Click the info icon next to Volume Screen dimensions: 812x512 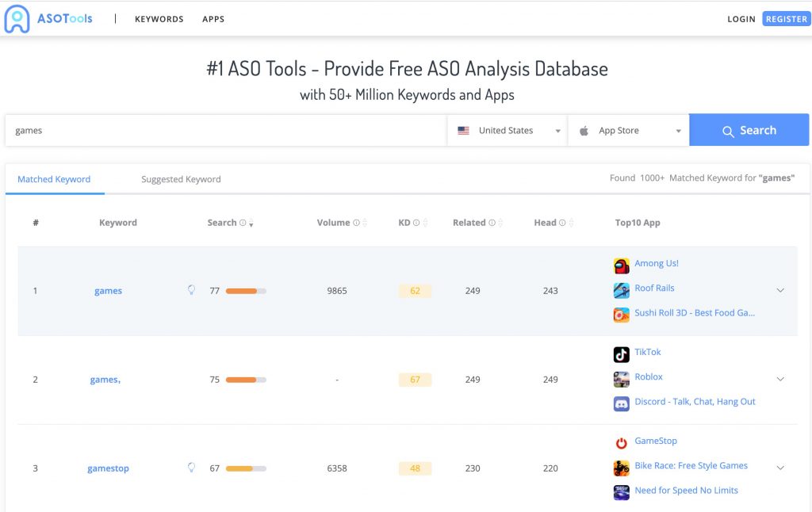356,223
